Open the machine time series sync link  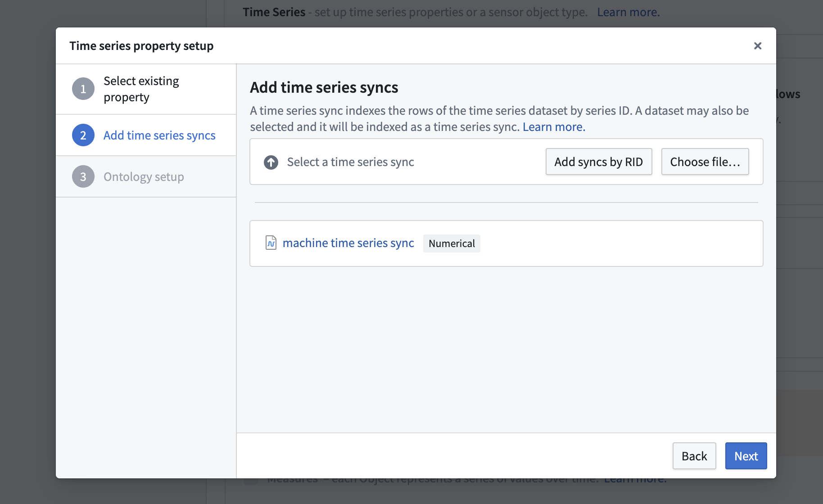[348, 243]
